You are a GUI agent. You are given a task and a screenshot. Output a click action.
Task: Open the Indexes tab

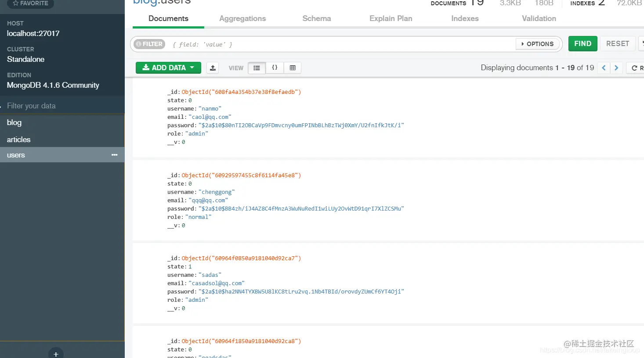pos(465,18)
